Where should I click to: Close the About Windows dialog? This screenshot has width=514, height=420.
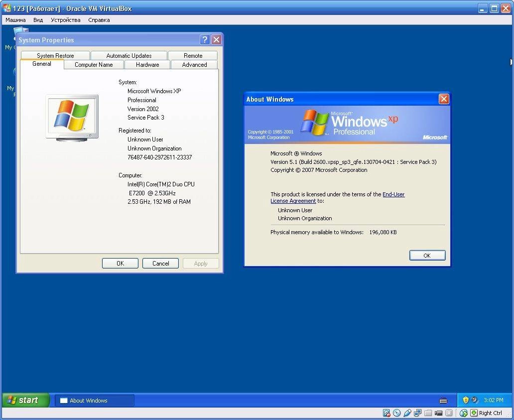(x=444, y=99)
